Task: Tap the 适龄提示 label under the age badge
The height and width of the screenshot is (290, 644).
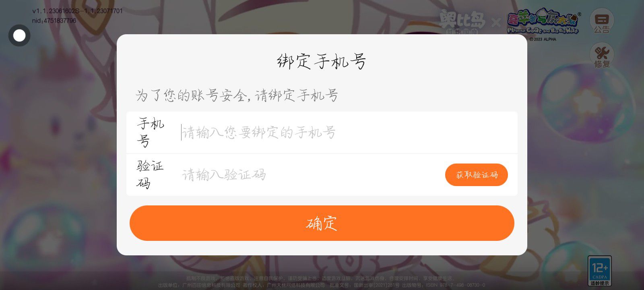Action: point(599,283)
